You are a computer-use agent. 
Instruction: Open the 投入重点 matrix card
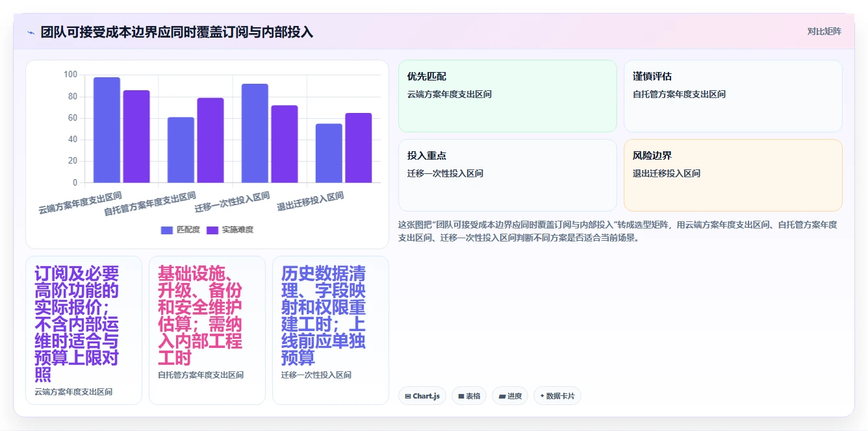(507, 175)
